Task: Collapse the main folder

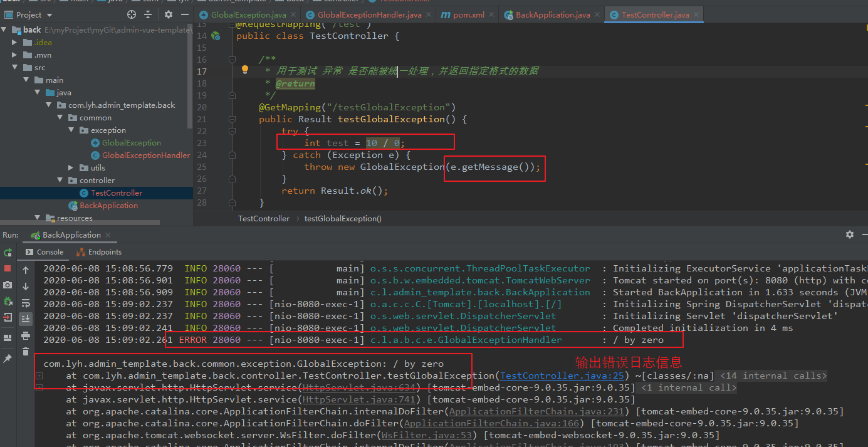Action: pyautogui.click(x=27, y=80)
